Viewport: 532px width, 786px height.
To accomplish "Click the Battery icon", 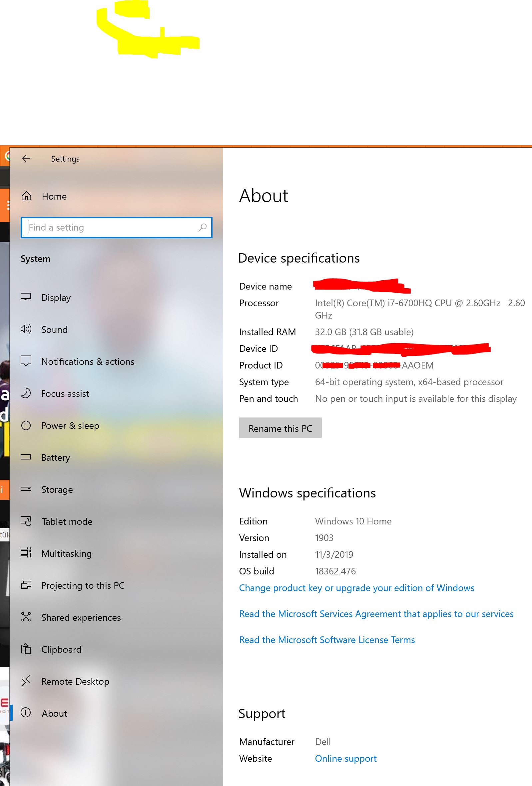I will tap(26, 457).
